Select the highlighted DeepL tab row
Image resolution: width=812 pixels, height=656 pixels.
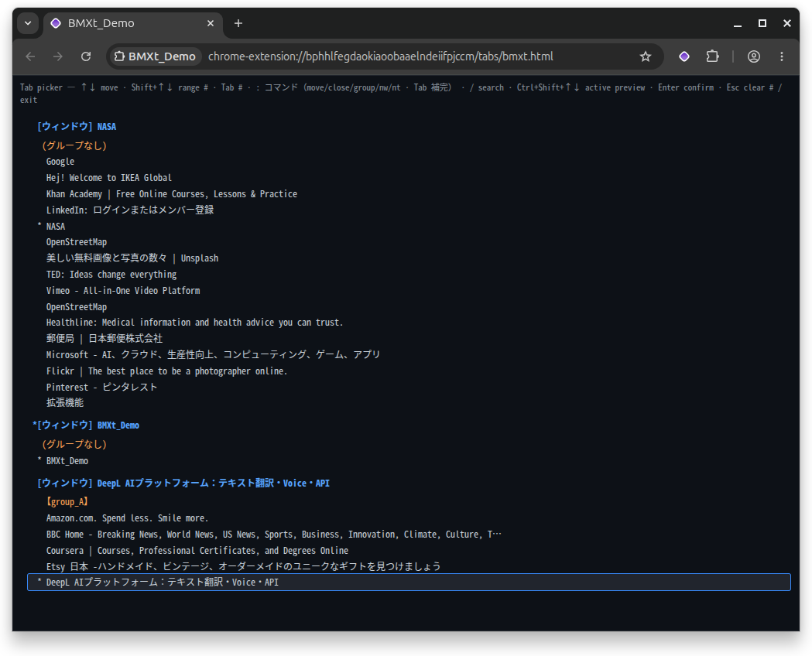(409, 582)
